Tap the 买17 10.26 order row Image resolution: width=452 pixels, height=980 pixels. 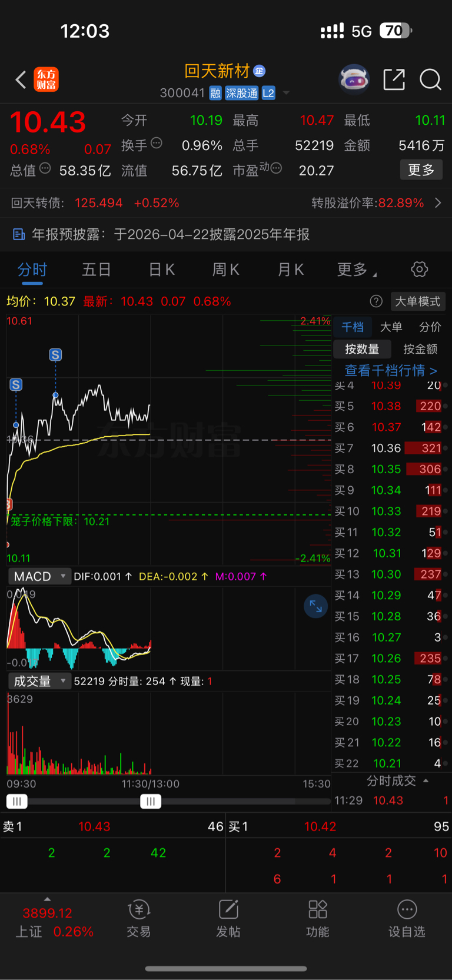coord(390,659)
